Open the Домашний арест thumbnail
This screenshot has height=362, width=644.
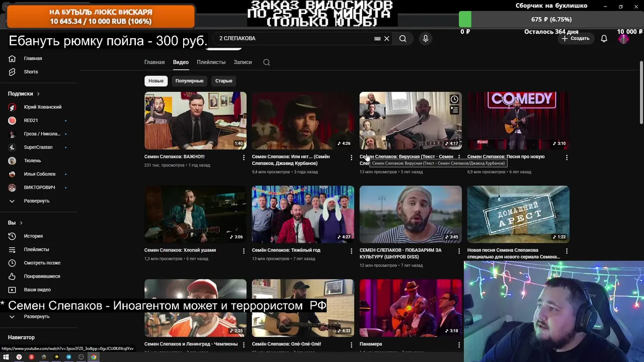point(518,214)
